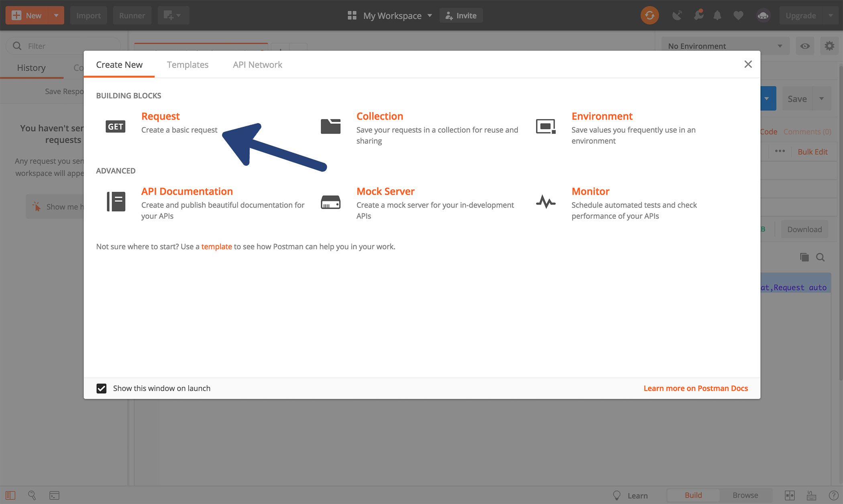Click the Filter search field
Screen dimensions: 843x504
(x=63, y=46)
